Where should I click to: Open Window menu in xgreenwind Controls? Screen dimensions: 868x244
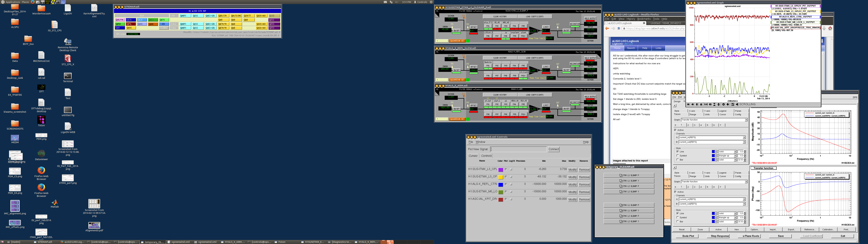[480, 142]
